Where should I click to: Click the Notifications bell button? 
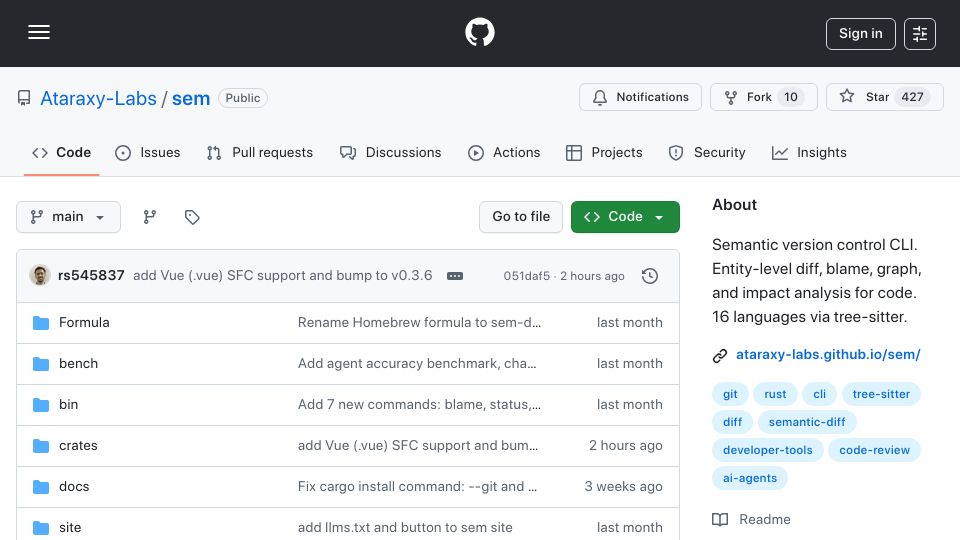point(640,97)
